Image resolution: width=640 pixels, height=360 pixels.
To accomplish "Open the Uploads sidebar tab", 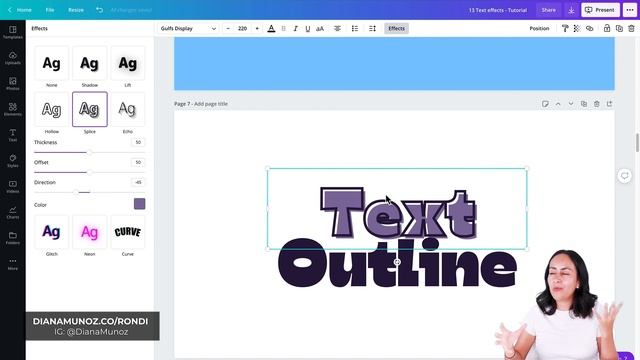I will [x=13, y=58].
